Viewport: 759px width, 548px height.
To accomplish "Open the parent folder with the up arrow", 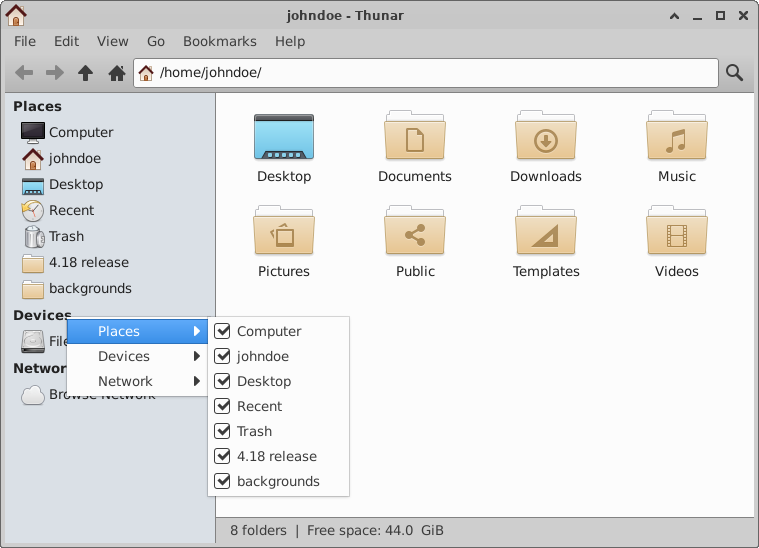I will (86, 73).
